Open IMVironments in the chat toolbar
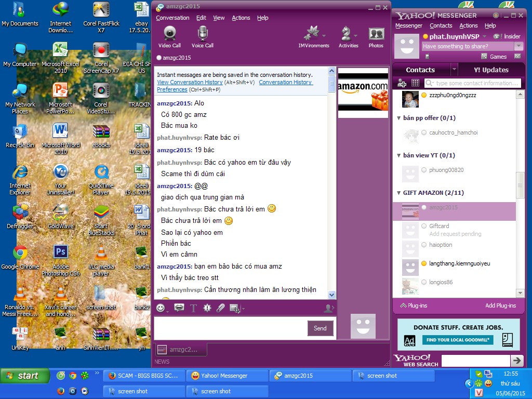 pyautogui.click(x=312, y=37)
